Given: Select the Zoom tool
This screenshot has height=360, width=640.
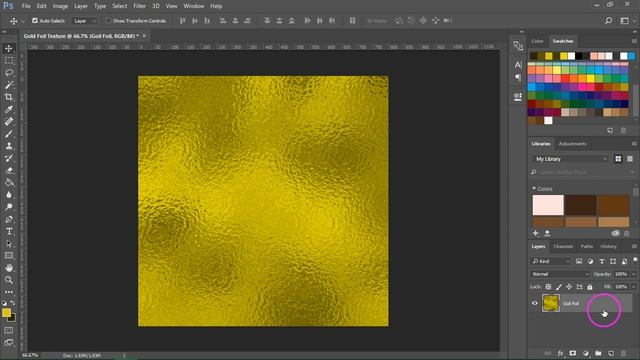Looking at the screenshot, I should coord(9,280).
